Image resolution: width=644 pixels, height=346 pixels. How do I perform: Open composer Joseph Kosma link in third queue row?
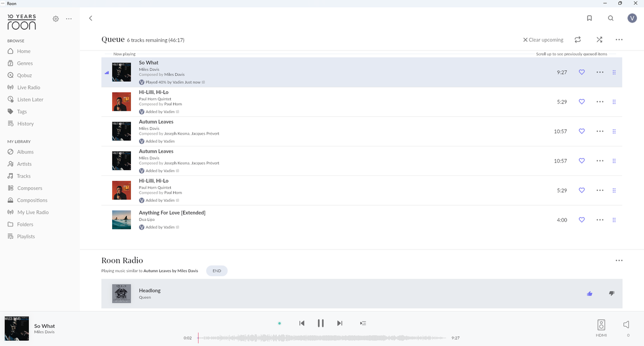point(177,134)
